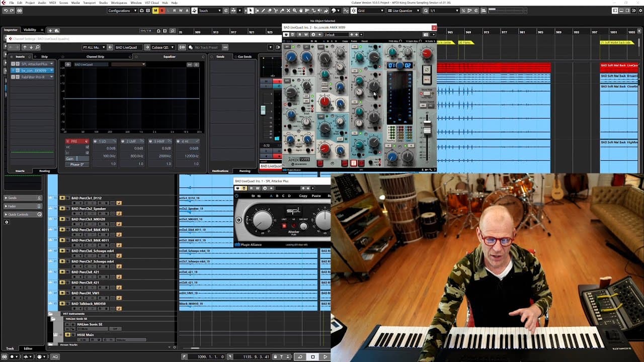Viewport: 644px width, 362px height.
Task: Toggle the Snap icon beside Grid
Action: point(354,11)
